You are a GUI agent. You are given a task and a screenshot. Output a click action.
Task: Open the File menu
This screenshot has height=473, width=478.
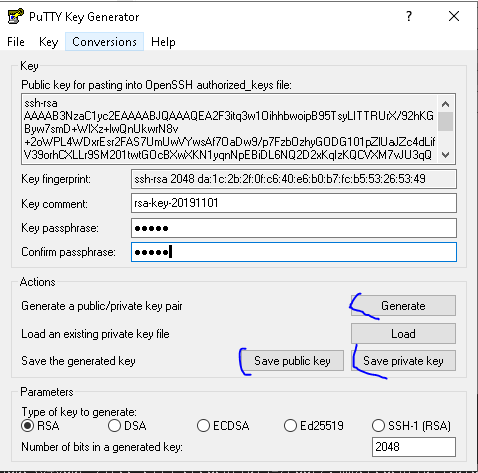tap(16, 42)
